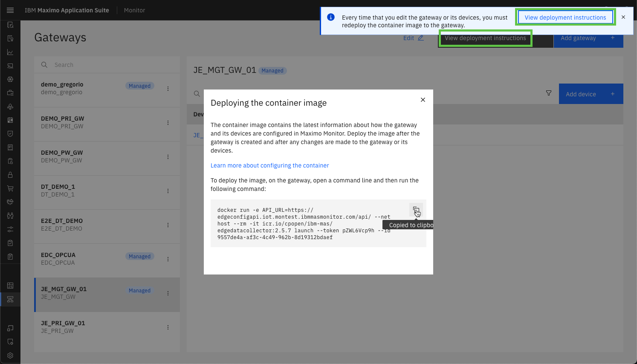Open overflow menu for JE_MGT_GW_01 gateway
This screenshot has width=637, height=364.
(168, 293)
